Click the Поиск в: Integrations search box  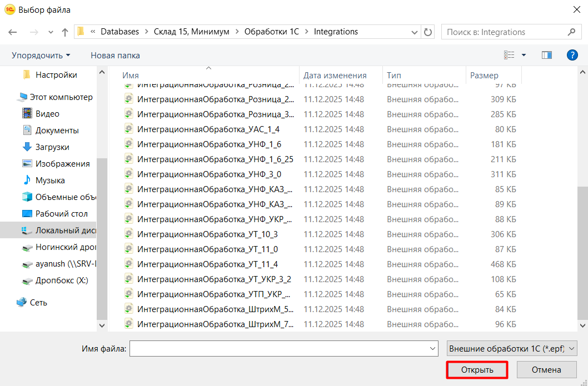coord(510,32)
